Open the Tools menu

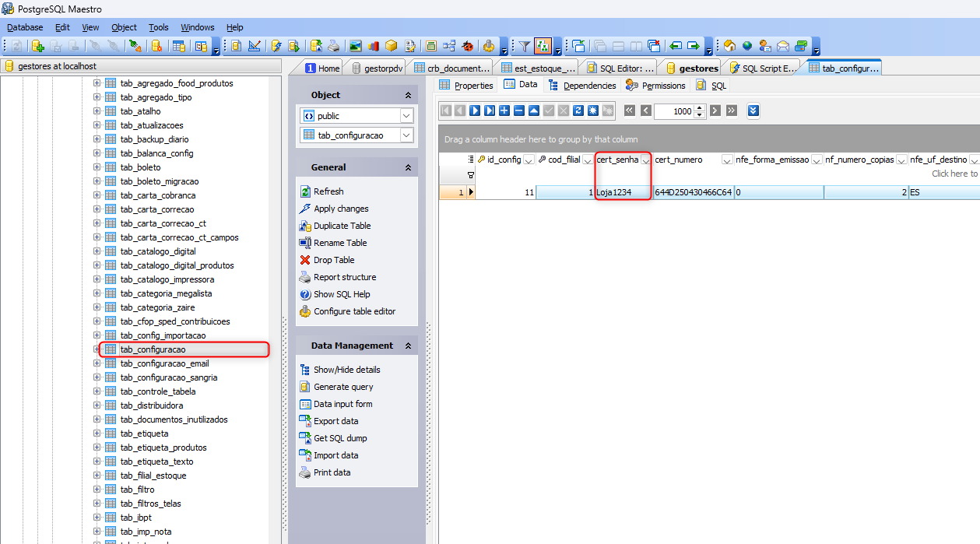[158, 27]
